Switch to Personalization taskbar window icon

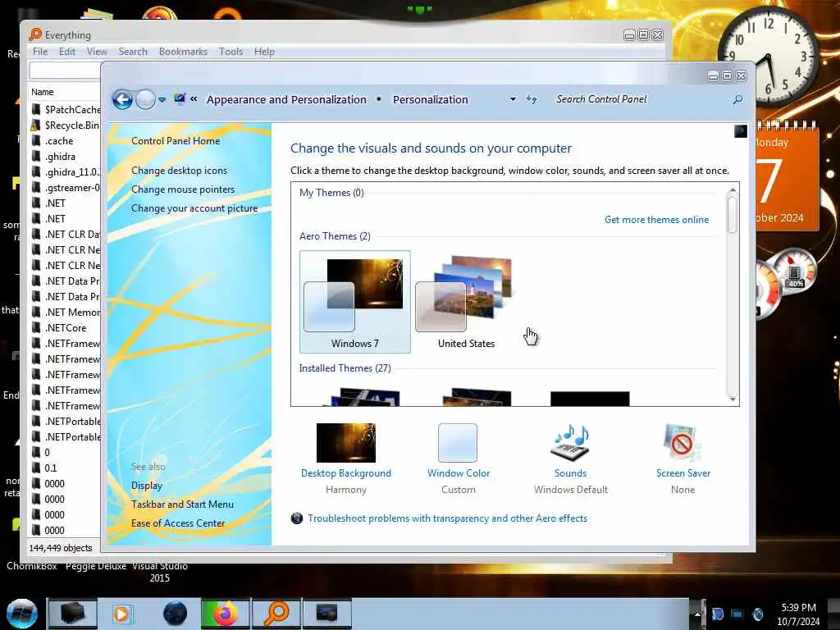pyautogui.click(x=327, y=614)
